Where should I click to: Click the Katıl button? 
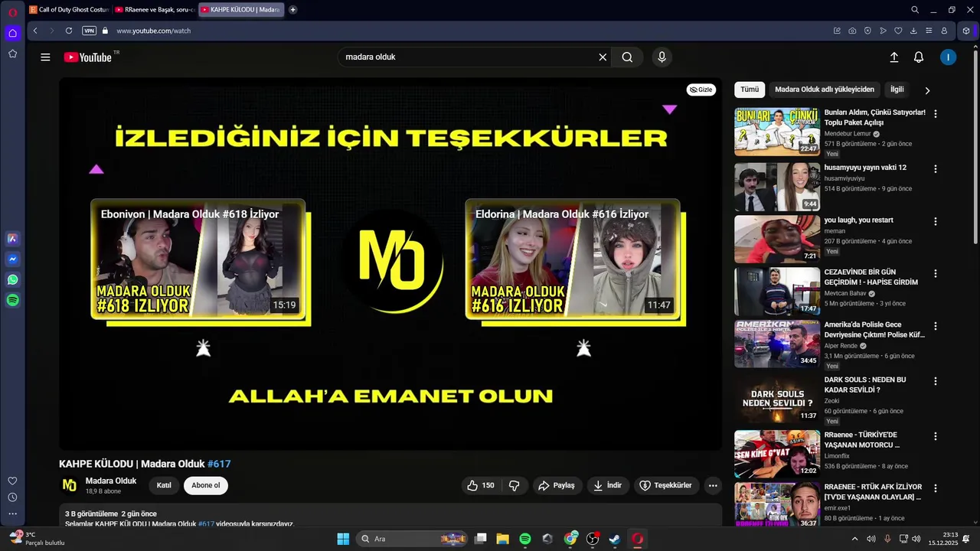coord(164,485)
